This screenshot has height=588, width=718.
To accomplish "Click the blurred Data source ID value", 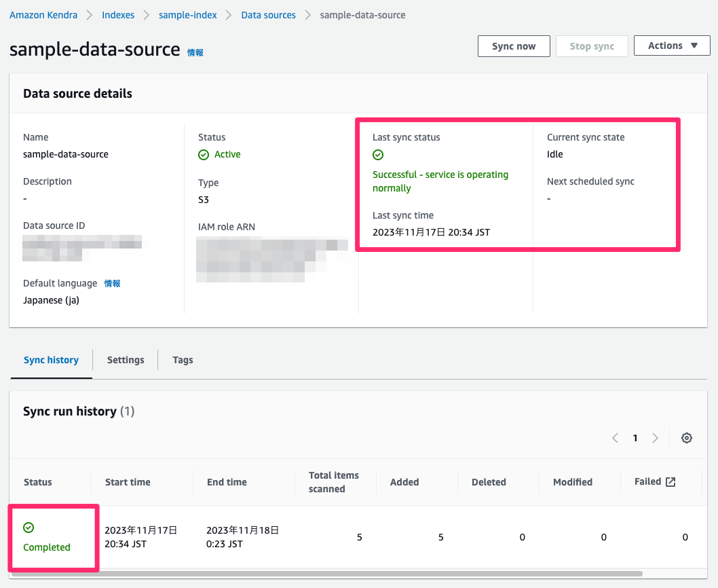I will [x=82, y=248].
